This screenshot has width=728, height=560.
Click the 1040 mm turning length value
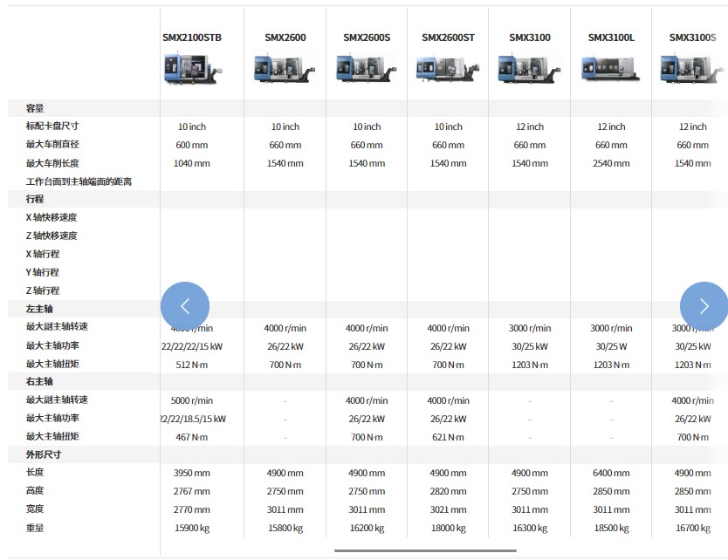(192, 163)
